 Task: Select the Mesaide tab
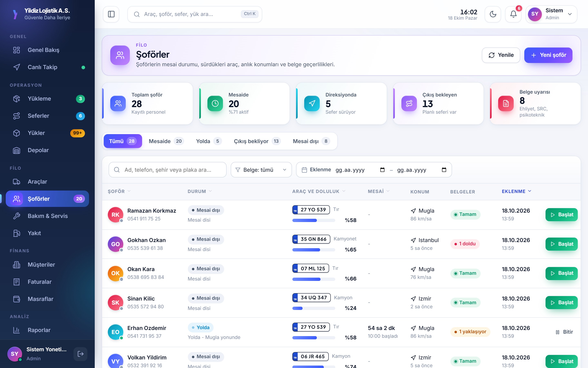tap(166, 141)
